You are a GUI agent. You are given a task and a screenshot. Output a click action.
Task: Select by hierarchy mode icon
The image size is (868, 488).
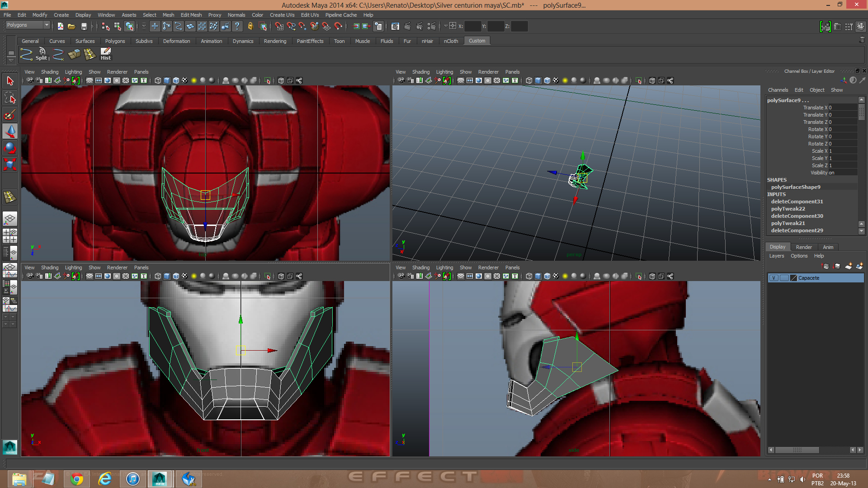(x=106, y=26)
